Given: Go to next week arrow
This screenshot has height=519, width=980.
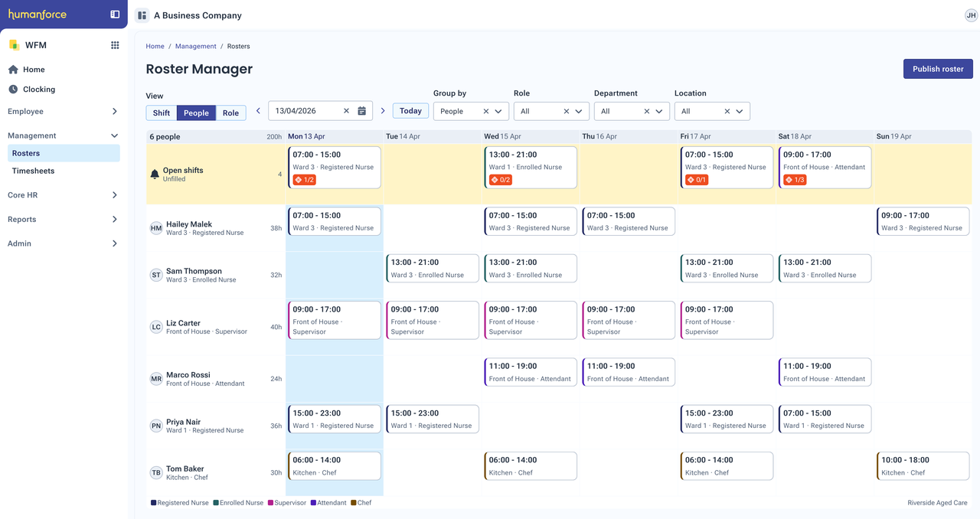Looking at the screenshot, I should (x=383, y=111).
